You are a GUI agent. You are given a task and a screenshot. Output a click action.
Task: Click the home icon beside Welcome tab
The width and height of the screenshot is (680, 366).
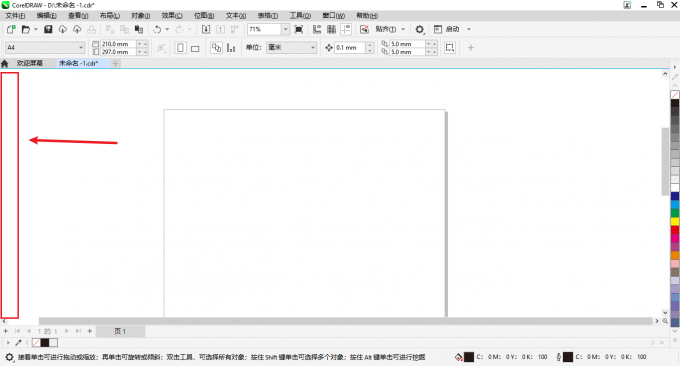5,64
